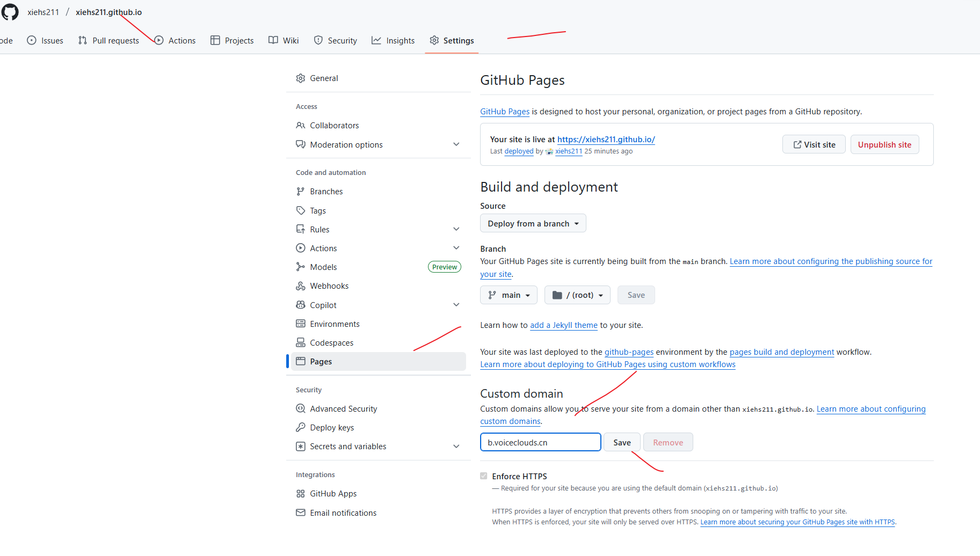Switch to the Wiki tab

point(284,40)
